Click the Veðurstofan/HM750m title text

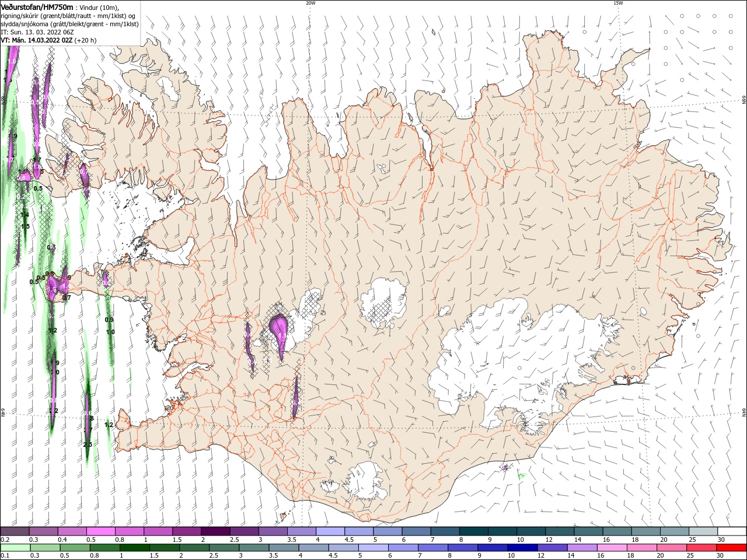coord(37,7)
